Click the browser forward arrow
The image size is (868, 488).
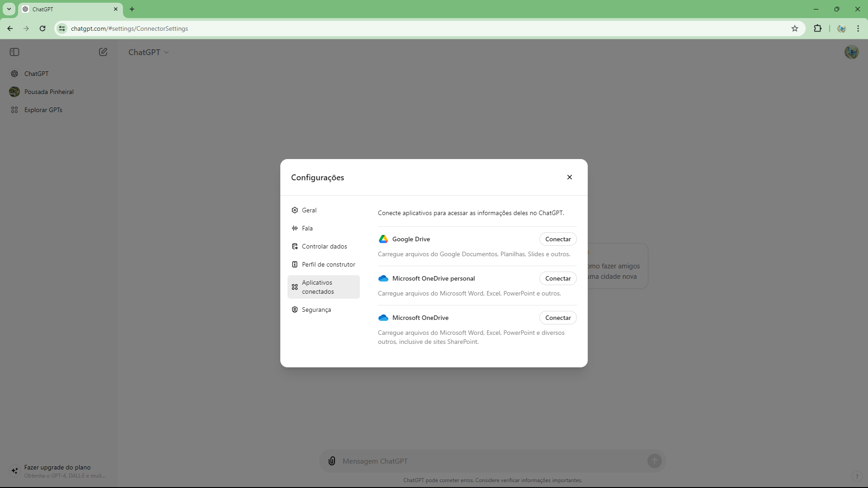pos(26,28)
